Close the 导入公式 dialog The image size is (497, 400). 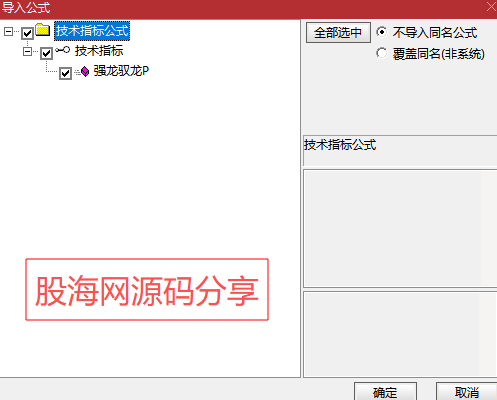[491, 7]
